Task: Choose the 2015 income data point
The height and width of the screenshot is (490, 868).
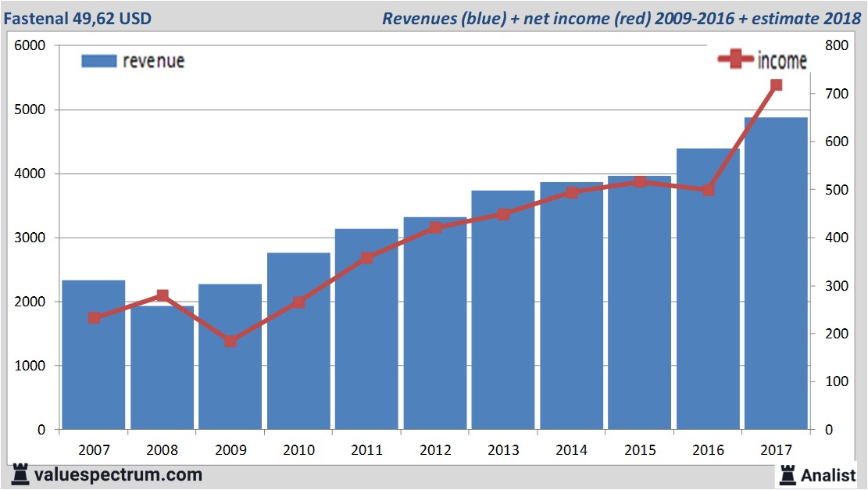Action: tap(640, 181)
